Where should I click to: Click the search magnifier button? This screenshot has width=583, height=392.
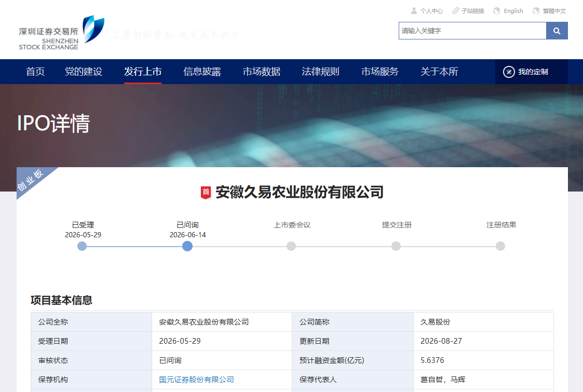(557, 31)
